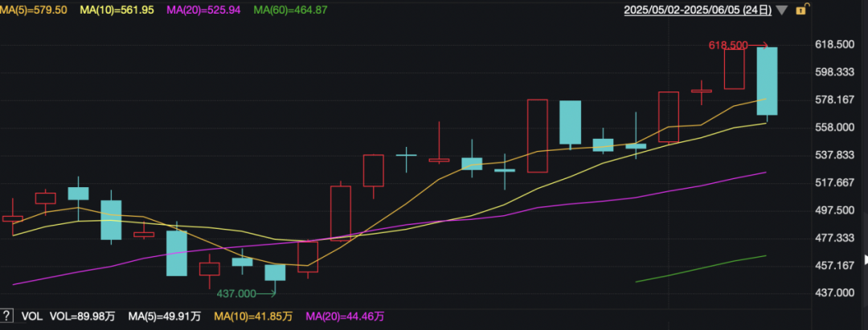Click the green 437.000 low-price arrow marker
Screen dimensions: 868x330
pyautogui.click(x=246, y=294)
